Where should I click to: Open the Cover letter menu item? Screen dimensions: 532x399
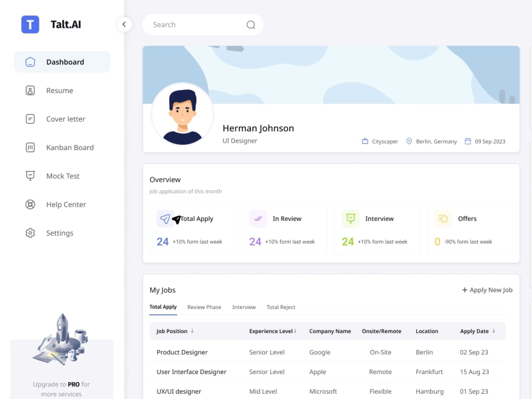(x=62, y=119)
